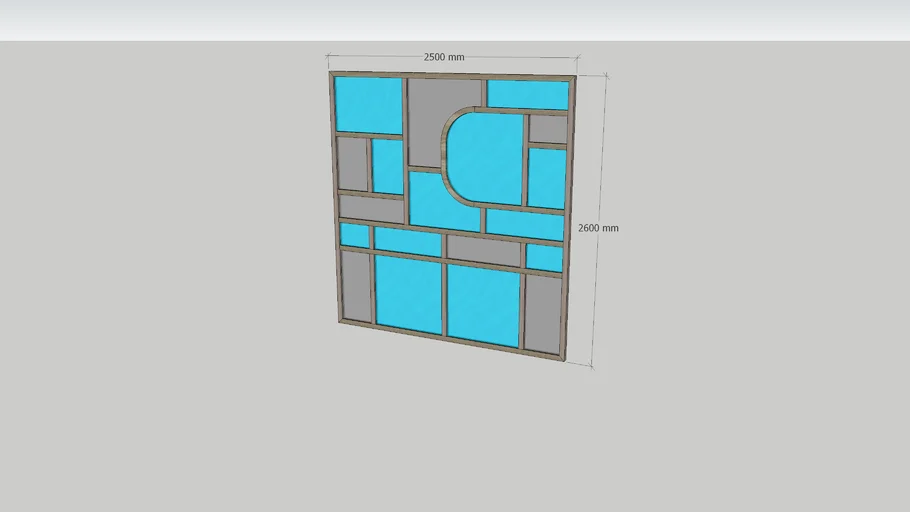Select the small cyan square on left edge
The width and height of the screenshot is (910, 512).
(354, 235)
